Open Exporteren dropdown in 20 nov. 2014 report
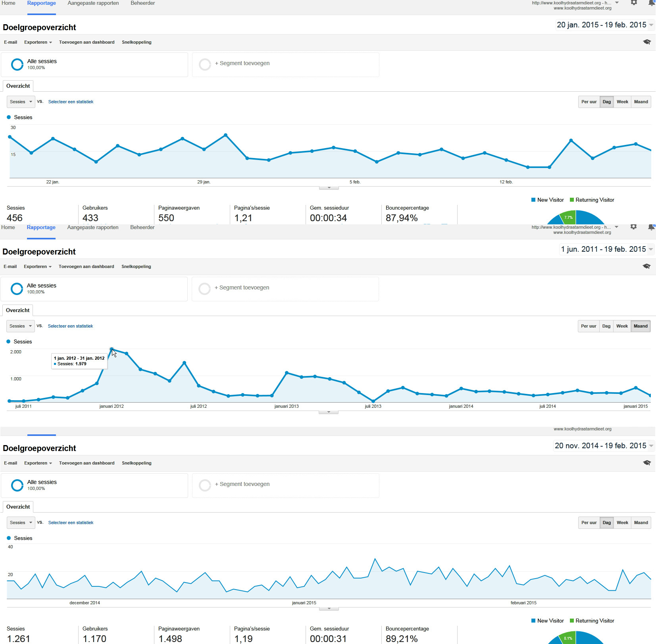Screen dimensions: 656x644 (x=38, y=463)
